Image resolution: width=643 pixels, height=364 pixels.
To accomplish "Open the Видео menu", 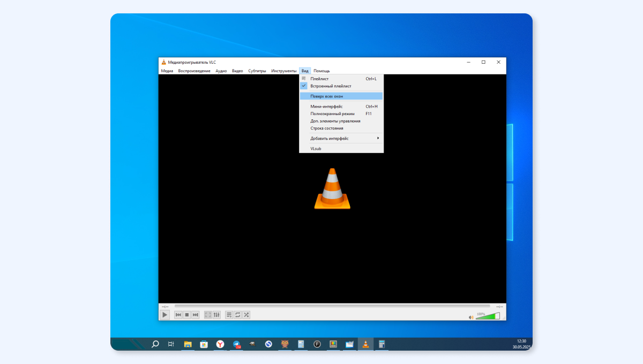I will 237,71.
